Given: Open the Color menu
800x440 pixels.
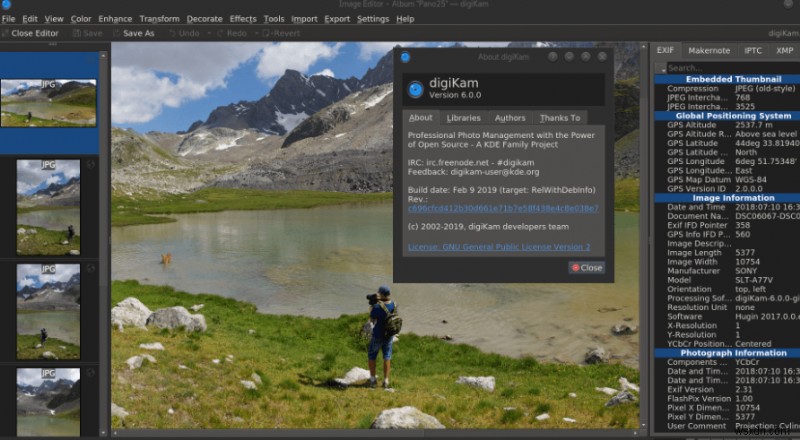Looking at the screenshot, I should pos(81,19).
